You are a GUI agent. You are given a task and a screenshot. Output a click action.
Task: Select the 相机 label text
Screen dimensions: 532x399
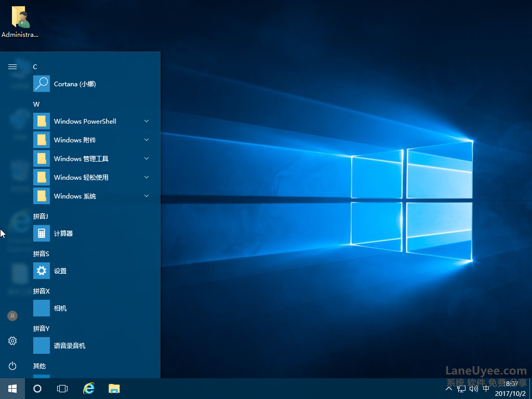coord(60,308)
